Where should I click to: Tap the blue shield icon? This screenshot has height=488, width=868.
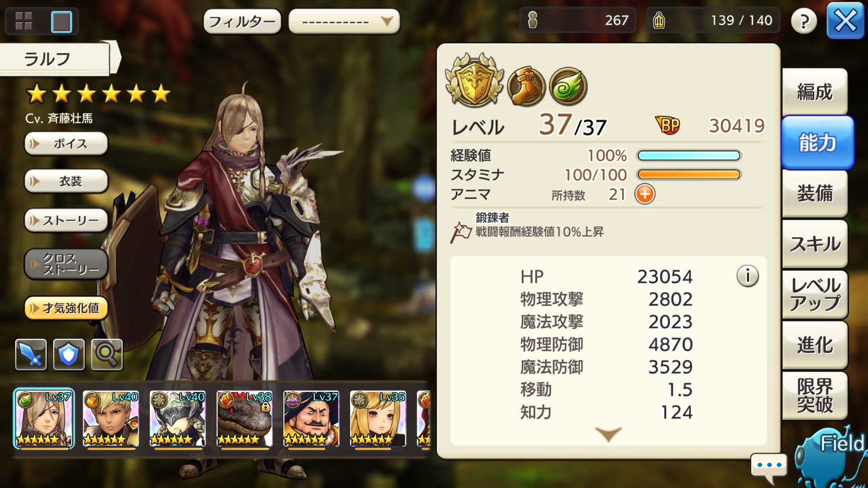click(69, 354)
